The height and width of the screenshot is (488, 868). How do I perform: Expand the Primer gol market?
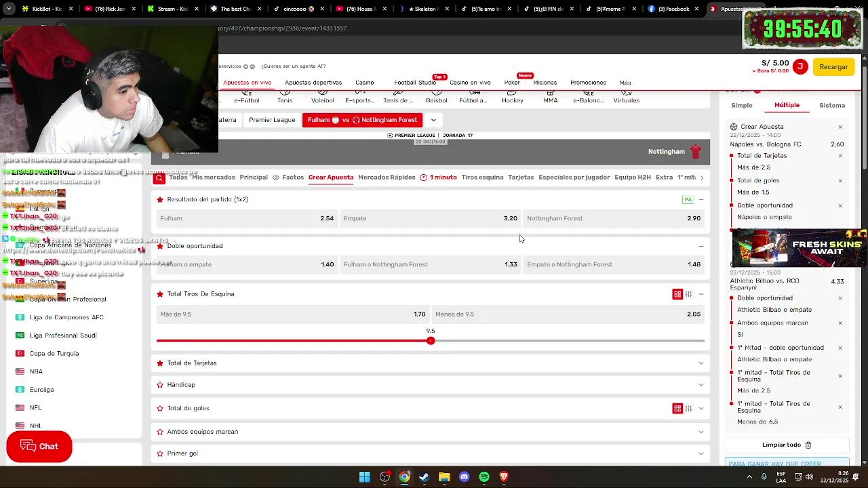tap(701, 453)
